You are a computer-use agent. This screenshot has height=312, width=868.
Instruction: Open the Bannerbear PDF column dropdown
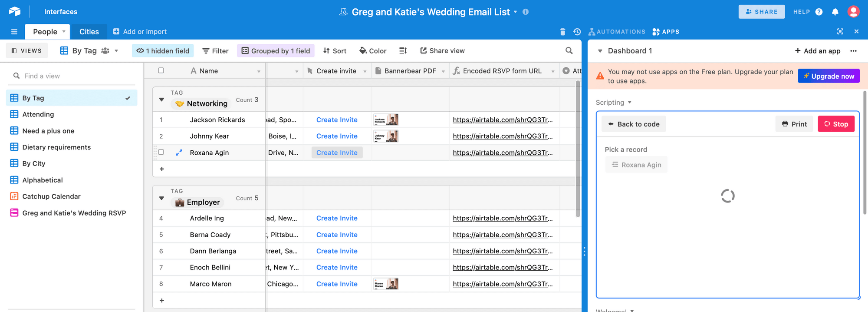[443, 71]
